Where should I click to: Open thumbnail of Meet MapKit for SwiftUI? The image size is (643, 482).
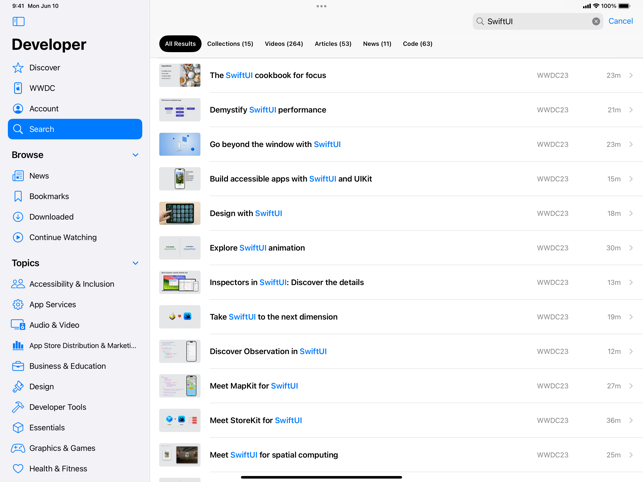coord(180,386)
